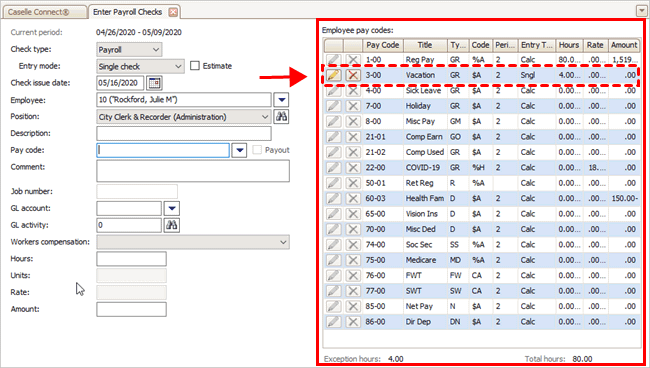Image resolution: width=650 pixels, height=368 pixels.
Task: Open the check issue date calendar
Action: [x=155, y=83]
